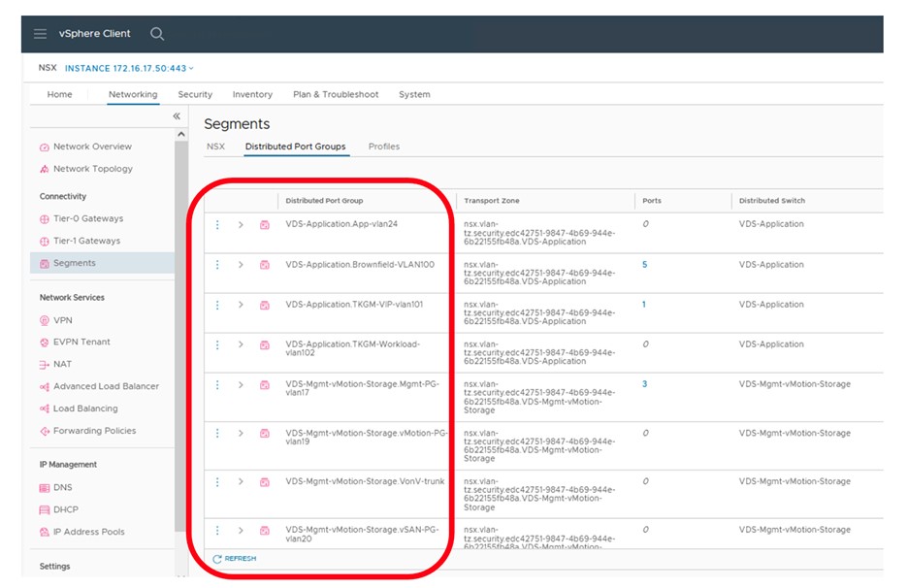Switch to the Profiles tab under Segments
Screen dimensions: 908x588
click(x=384, y=147)
